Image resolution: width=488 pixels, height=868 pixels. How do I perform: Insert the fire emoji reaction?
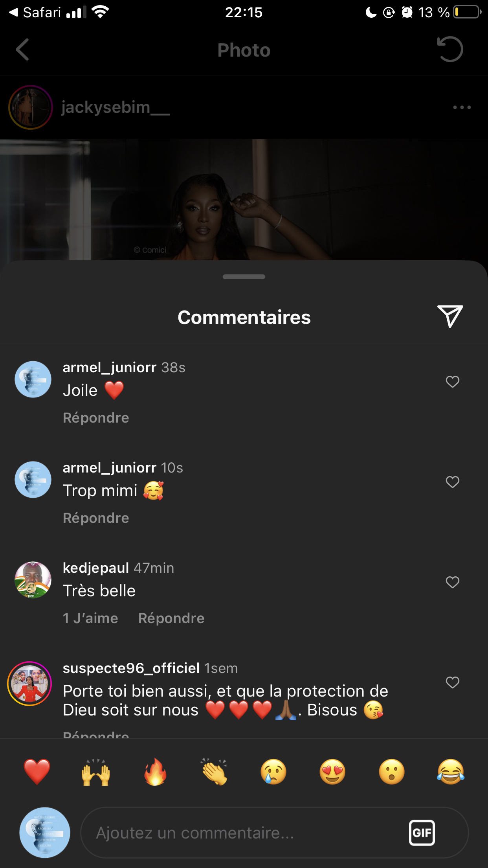[x=155, y=772]
